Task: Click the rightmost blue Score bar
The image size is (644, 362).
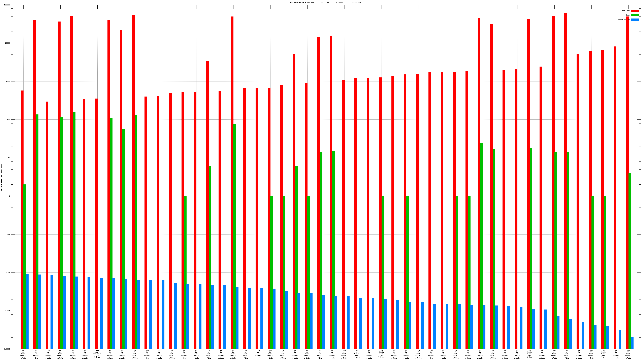Action: tap(632, 343)
